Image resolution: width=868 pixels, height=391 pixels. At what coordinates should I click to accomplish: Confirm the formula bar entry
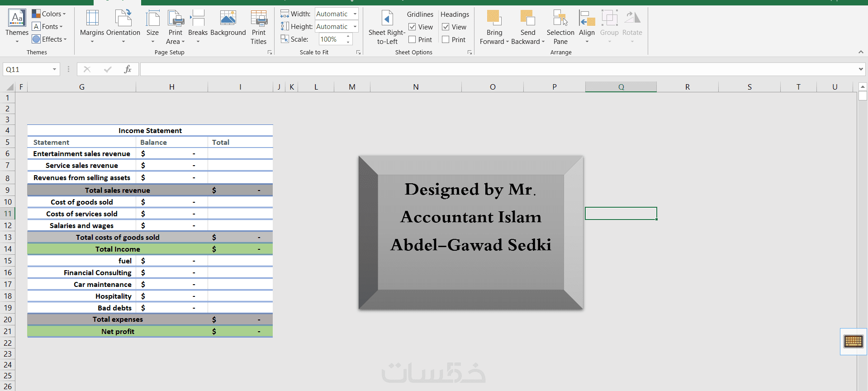108,69
